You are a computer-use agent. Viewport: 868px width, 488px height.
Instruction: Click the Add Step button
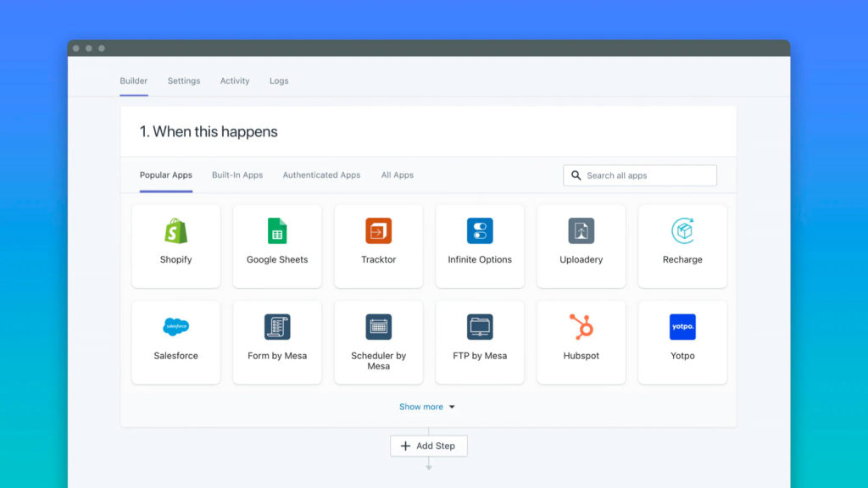428,446
